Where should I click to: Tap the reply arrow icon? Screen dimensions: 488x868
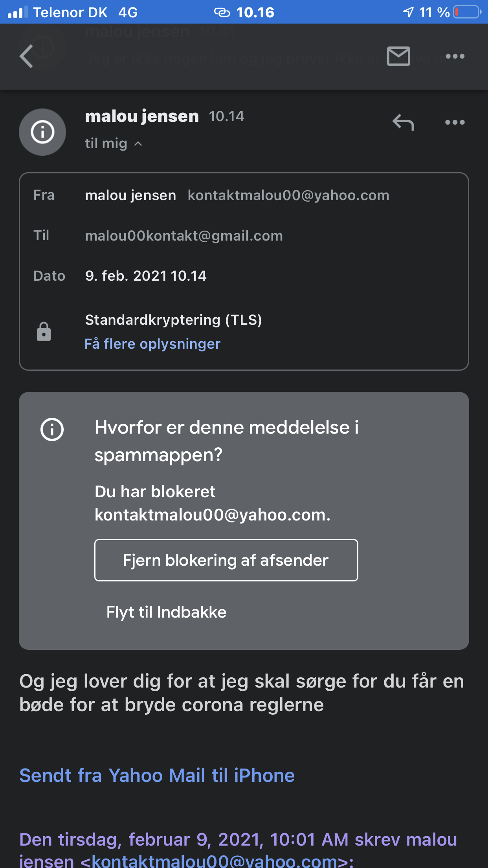pos(403,122)
